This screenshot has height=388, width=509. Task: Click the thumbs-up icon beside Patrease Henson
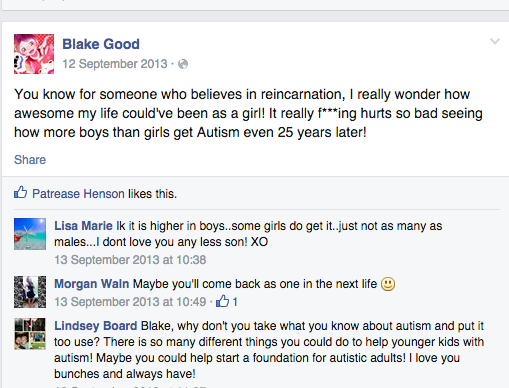(x=20, y=192)
